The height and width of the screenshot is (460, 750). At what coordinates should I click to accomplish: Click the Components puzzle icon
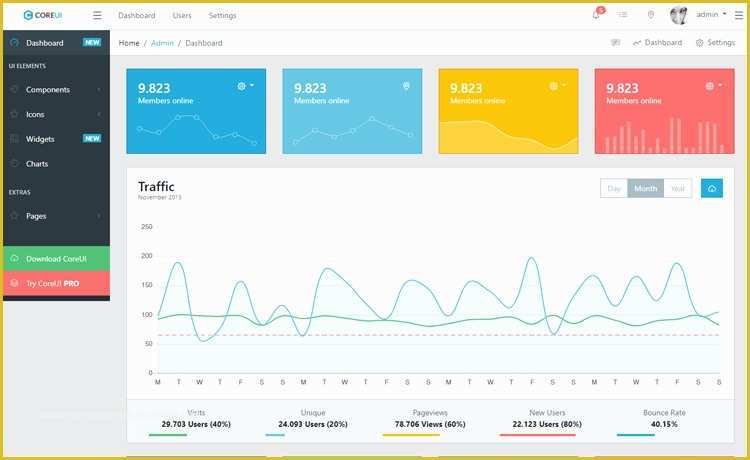click(x=14, y=89)
